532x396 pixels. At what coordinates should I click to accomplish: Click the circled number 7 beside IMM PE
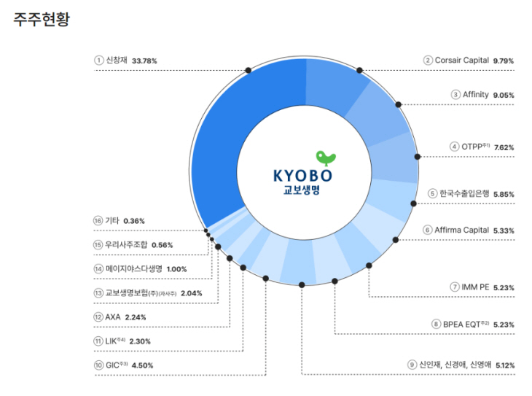pos(455,287)
